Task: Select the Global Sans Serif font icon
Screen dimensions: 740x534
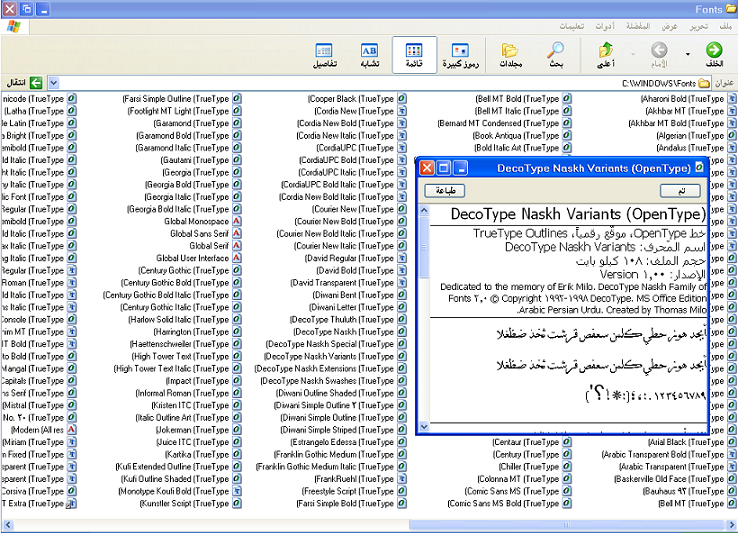Action: 237,234
